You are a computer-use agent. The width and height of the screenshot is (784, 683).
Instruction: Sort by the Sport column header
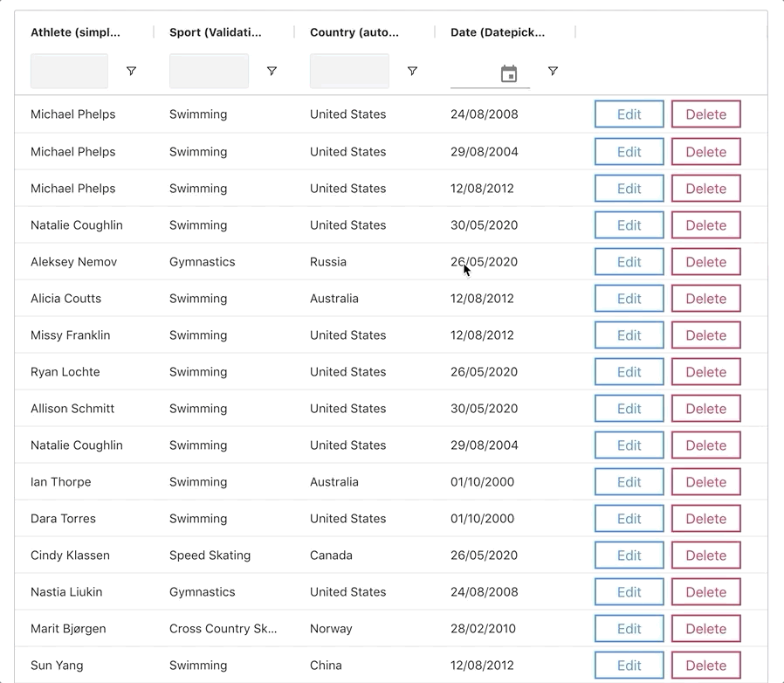[x=216, y=32]
